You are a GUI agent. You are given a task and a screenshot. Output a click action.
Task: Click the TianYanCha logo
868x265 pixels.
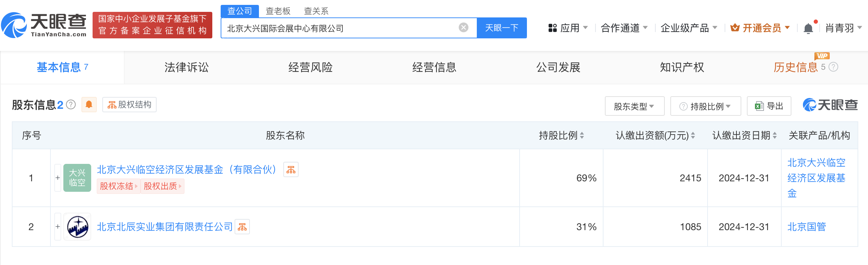point(44,25)
